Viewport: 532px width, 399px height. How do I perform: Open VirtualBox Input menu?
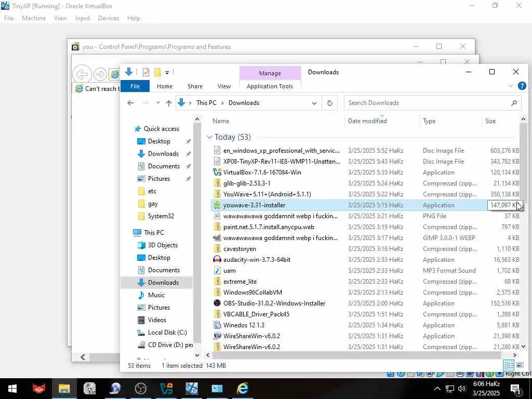click(x=83, y=18)
